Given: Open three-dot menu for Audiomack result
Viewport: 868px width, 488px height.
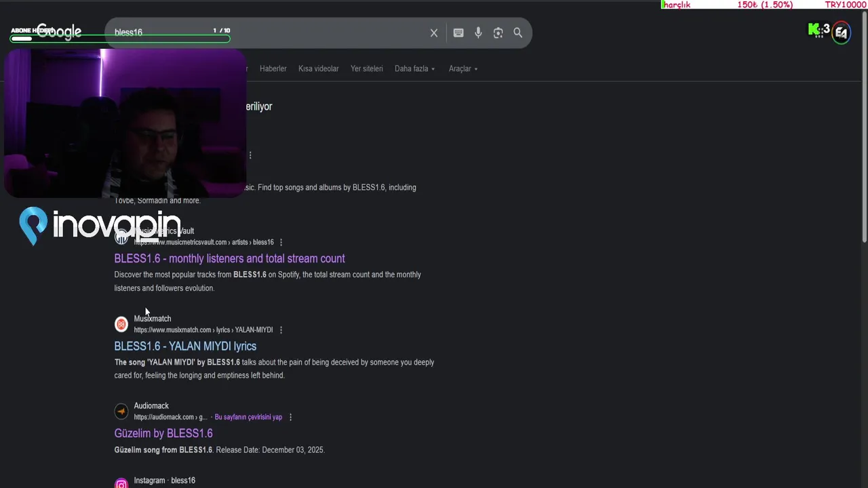Looking at the screenshot, I should click(x=290, y=418).
